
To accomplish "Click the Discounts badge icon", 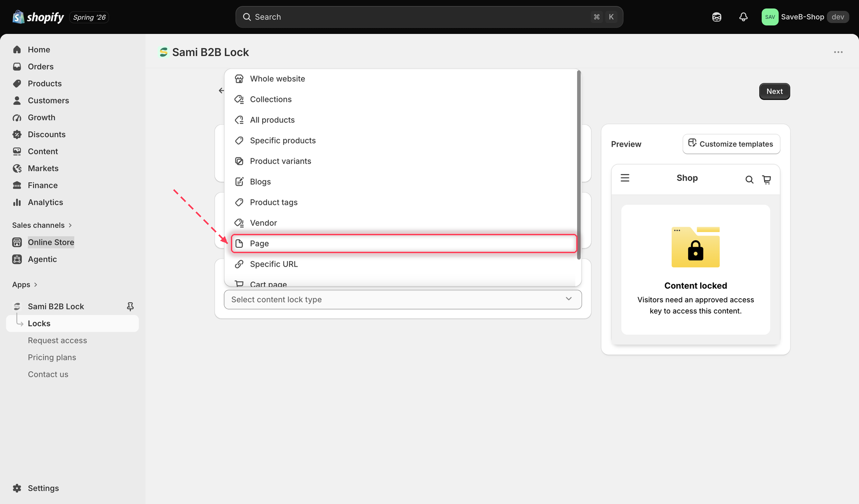I will (x=17, y=134).
